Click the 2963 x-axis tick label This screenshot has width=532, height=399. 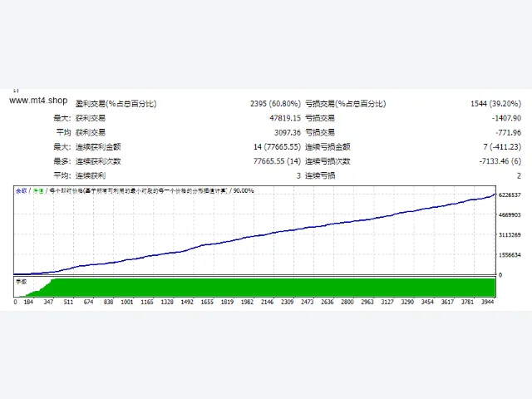pos(367,302)
